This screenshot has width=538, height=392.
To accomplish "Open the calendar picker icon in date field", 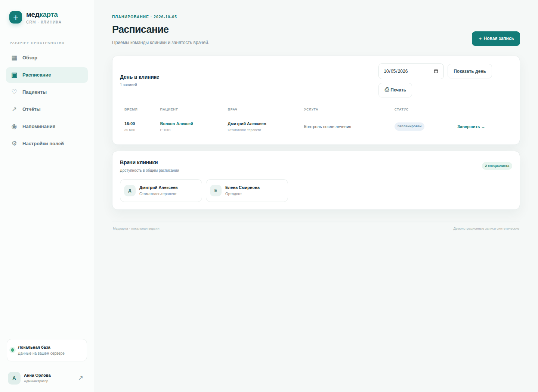I will click(x=436, y=71).
